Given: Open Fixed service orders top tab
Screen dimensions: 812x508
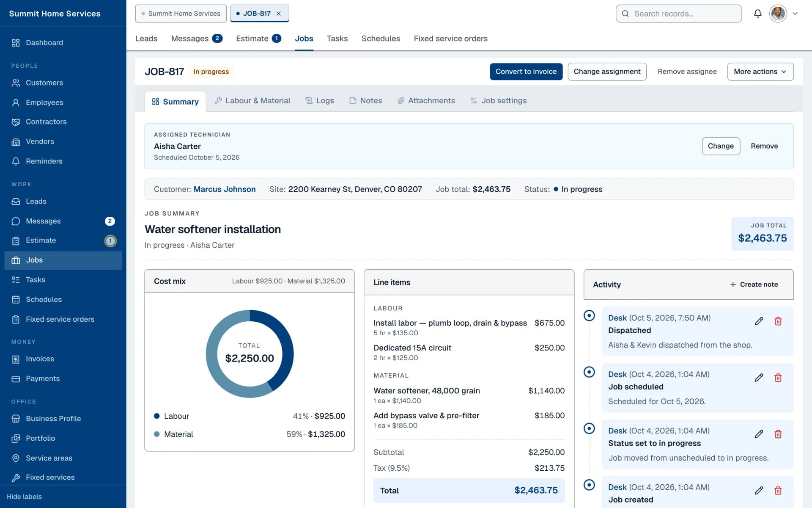Looking at the screenshot, I should click(450, 39).
